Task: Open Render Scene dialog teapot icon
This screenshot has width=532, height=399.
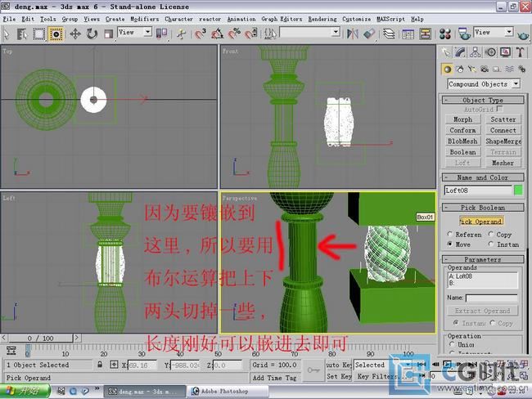Action: (x=463, y=34)
